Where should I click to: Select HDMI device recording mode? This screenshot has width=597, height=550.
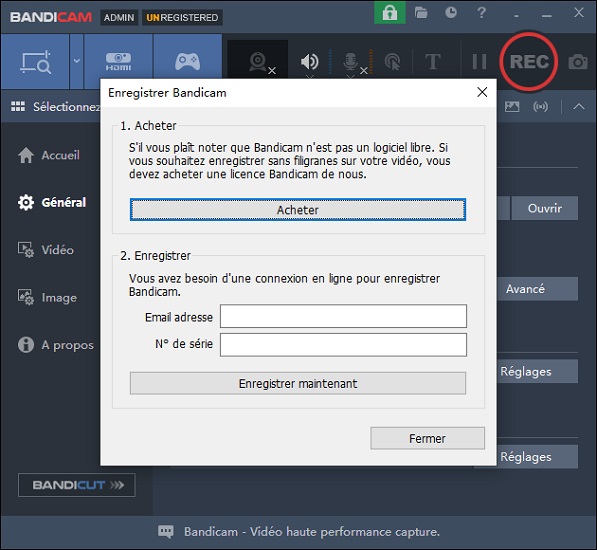(x=118, y=62)
